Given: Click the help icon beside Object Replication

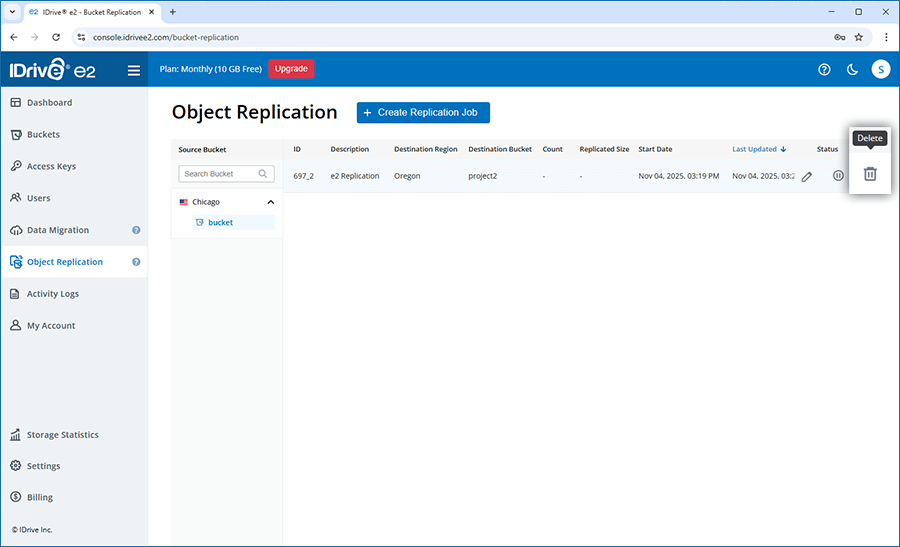Looking at the screenshot, I should [x=136, y=262].
